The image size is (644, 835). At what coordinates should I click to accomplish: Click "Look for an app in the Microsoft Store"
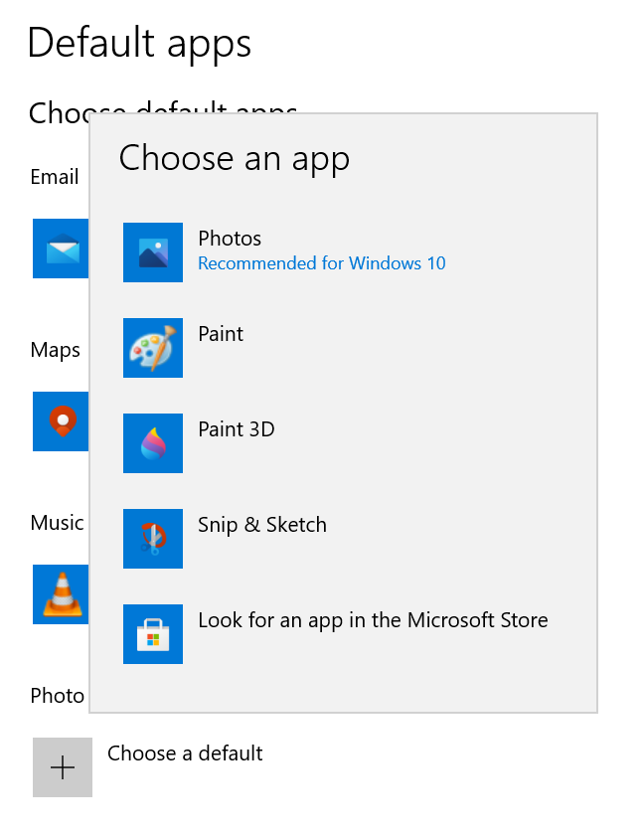pyautogui.click(x=373, y=620)
